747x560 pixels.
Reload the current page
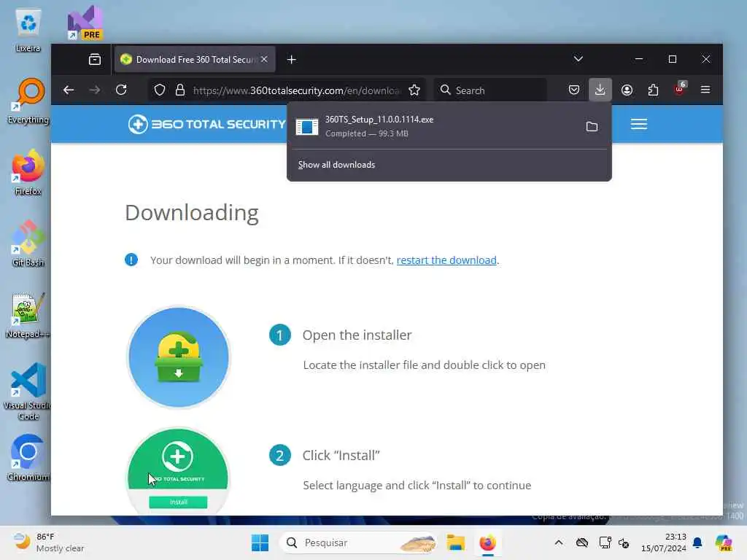(122, 90)
